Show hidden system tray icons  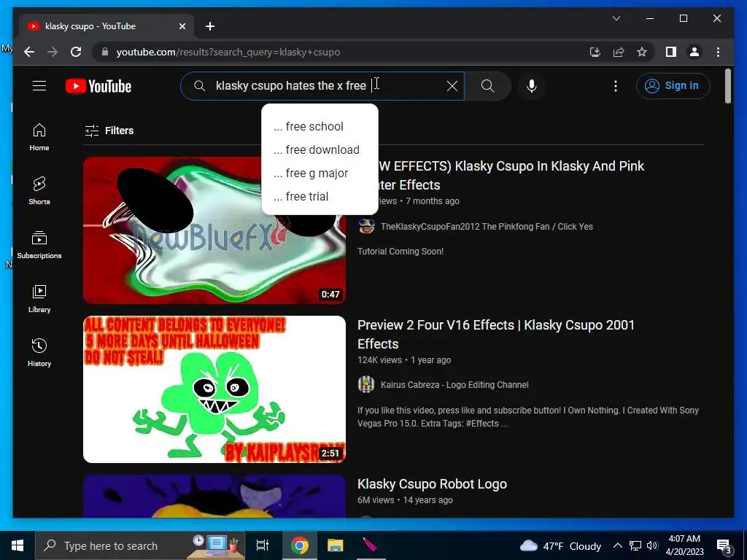click(x=617, y=545)
